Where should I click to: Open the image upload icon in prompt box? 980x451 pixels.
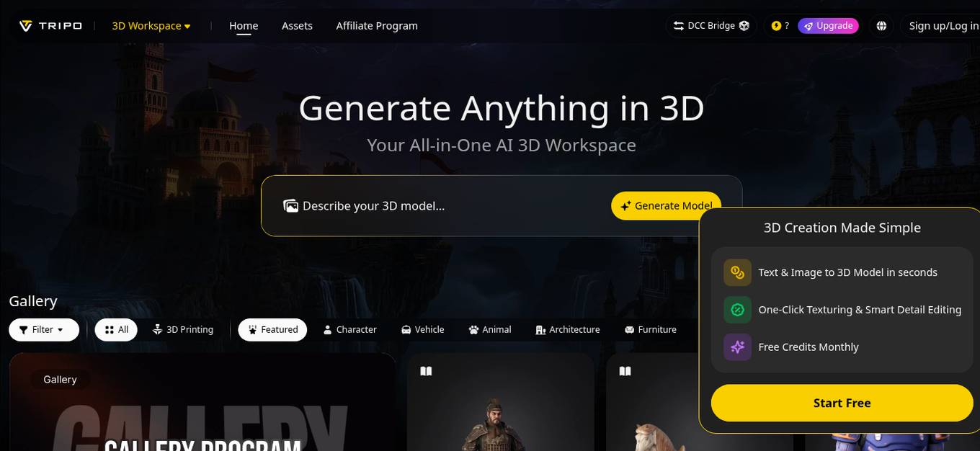click(290, 205)
